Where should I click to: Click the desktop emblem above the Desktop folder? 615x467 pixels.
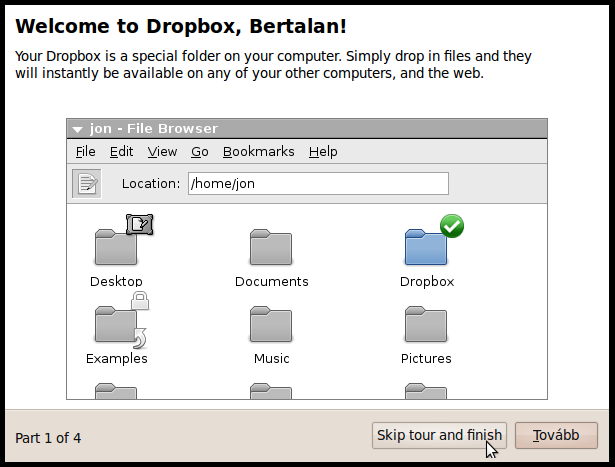(140, 225)
